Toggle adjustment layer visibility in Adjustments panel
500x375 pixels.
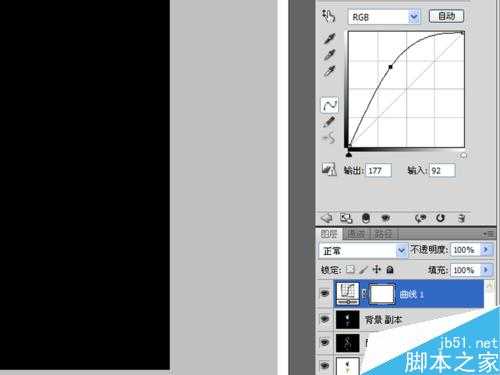tap(386, 218)
